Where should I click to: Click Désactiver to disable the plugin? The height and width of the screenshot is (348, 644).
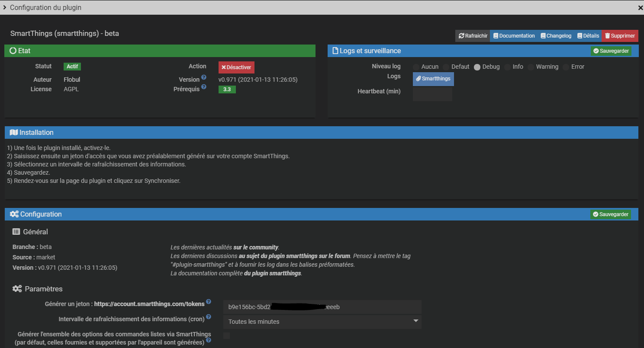[x=236, y=67]
